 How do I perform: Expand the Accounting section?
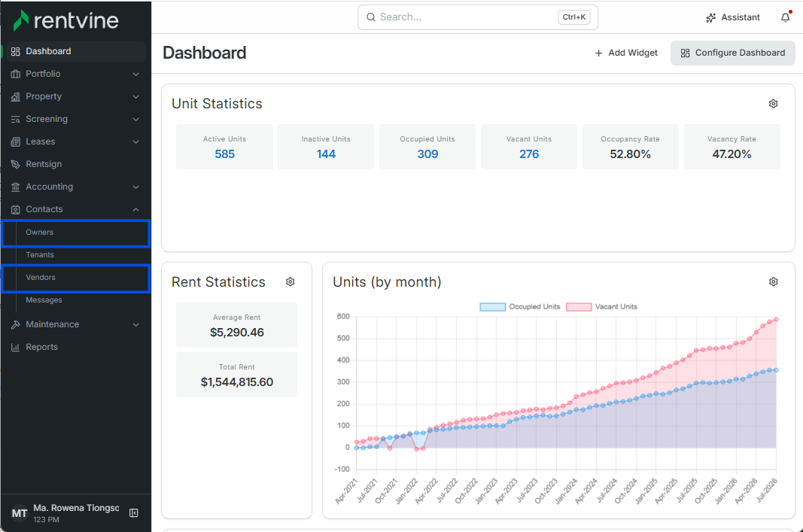(75, 187)
